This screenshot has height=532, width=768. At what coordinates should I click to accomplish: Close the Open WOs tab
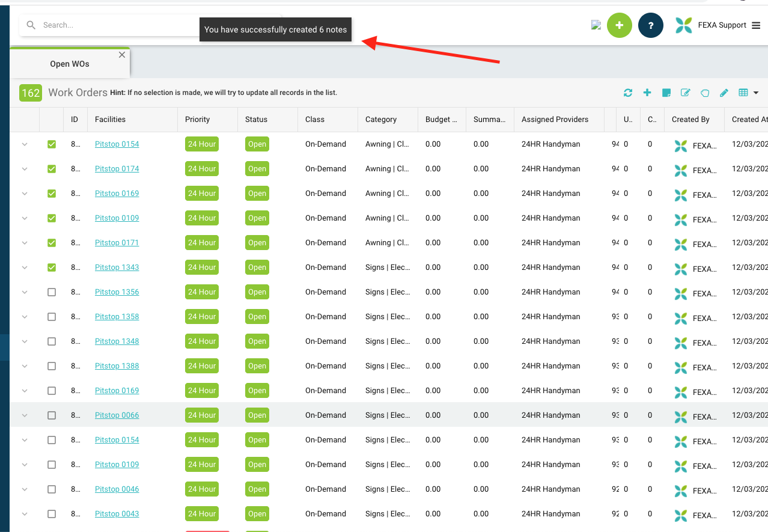122,55
